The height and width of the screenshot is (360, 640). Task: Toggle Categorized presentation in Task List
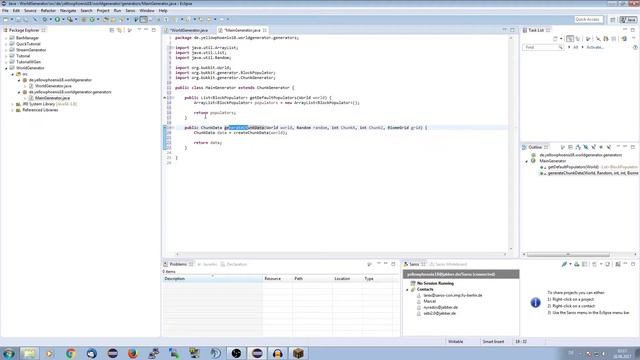[570, 39]
